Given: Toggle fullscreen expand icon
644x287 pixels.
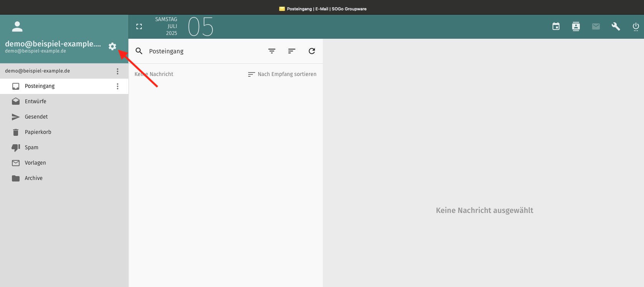Looking at the screenshot, I should tap(139, 26).
